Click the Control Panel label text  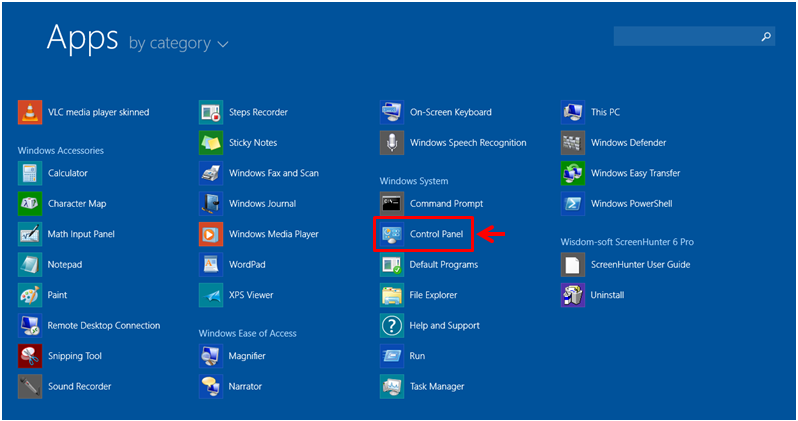436,234
